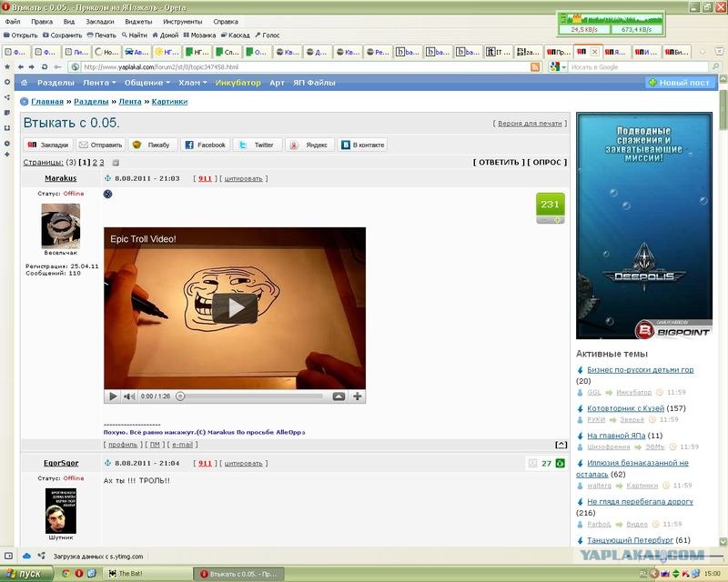Click the yaplakal.com address field

tap(305, 66)
